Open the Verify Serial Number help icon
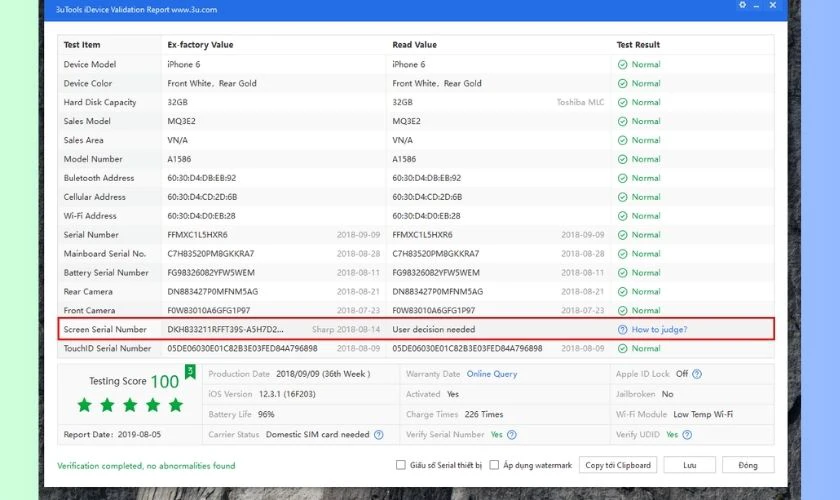Screen dimensions: 840x500 512,435
